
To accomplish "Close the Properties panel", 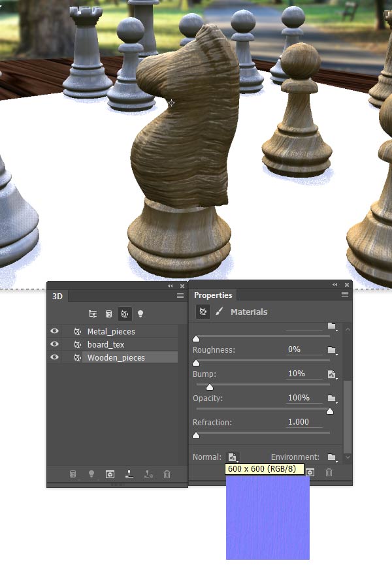I will [x=347, y=285].
